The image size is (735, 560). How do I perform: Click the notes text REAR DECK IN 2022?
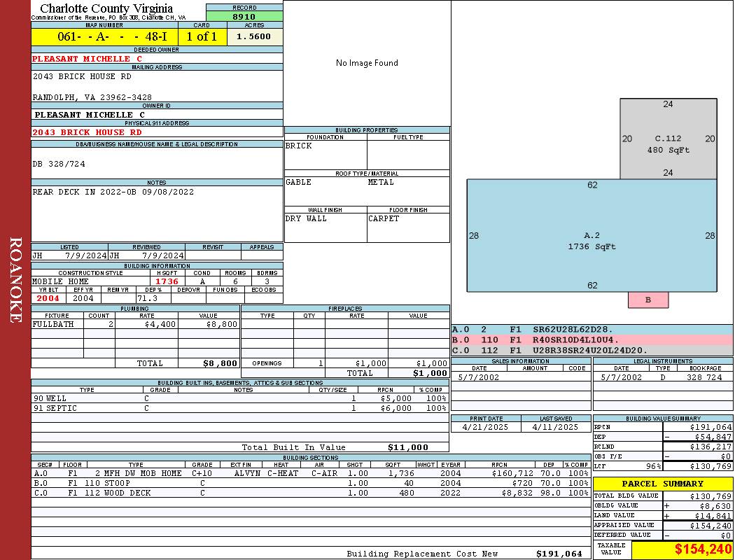coord(113,192)
